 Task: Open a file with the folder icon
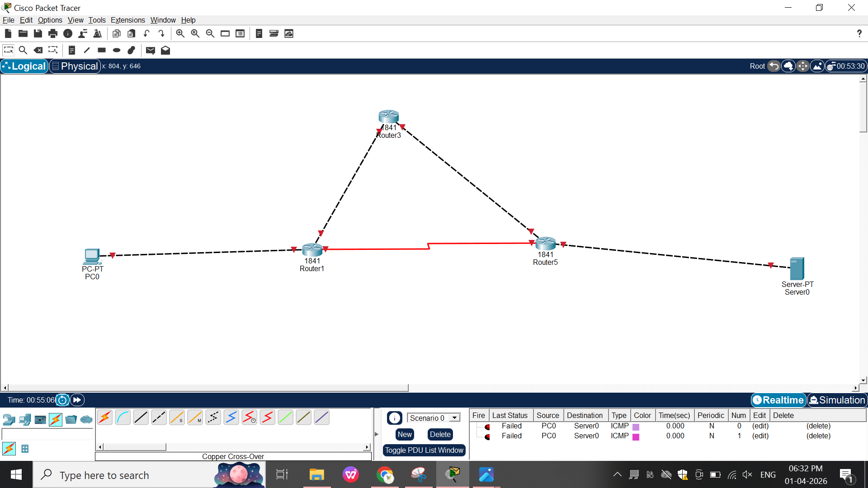pyautogui.click(x=23, y=33)
